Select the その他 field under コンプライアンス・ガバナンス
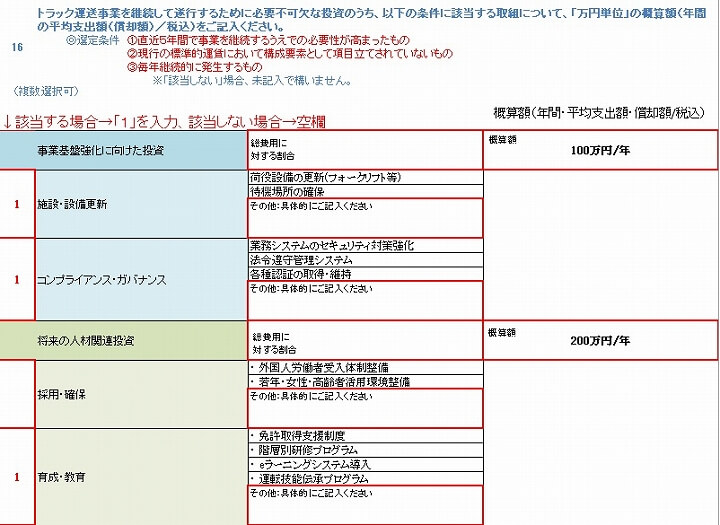Screen dimensions: 720x525 tap(365, 301)
